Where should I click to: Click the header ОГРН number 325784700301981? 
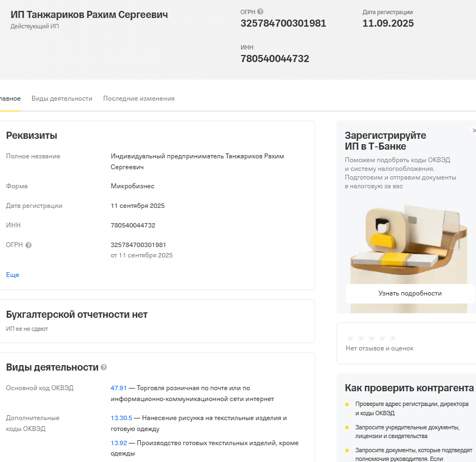click(x=283, y=23)
